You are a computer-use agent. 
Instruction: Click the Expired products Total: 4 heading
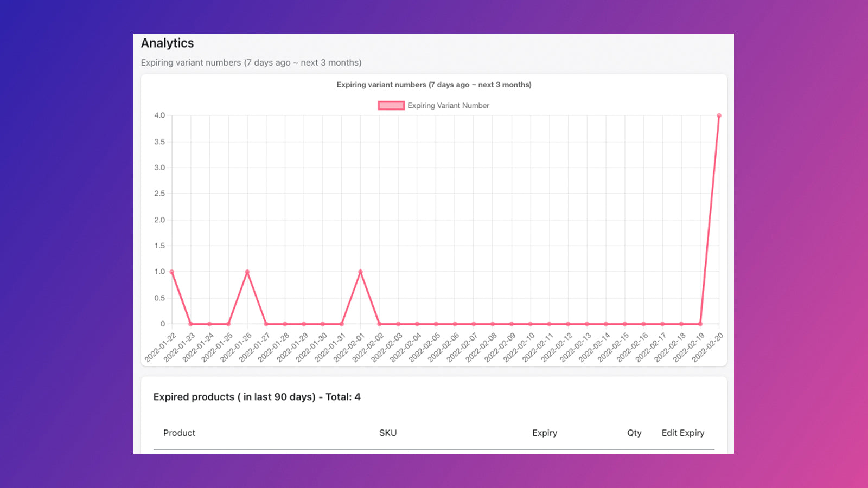257,397
